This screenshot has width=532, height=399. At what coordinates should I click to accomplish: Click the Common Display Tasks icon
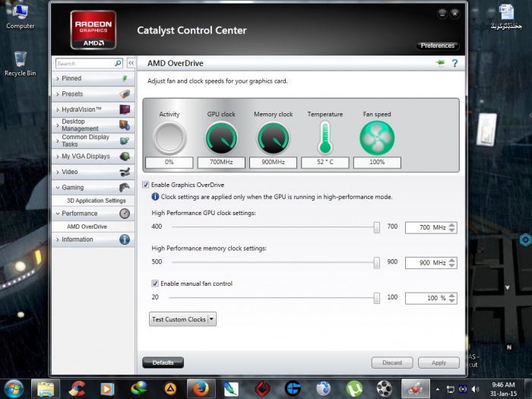pyautogui.click(x=125, y=141)
